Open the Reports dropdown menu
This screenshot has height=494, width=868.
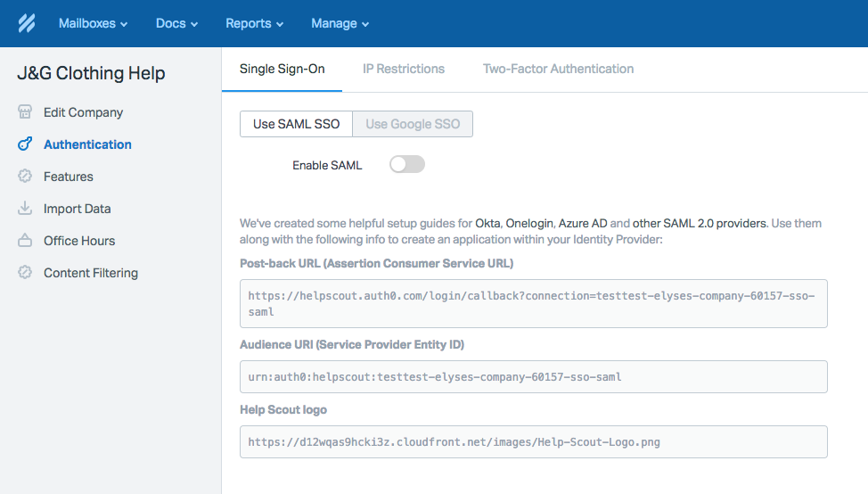coord(254,23)
